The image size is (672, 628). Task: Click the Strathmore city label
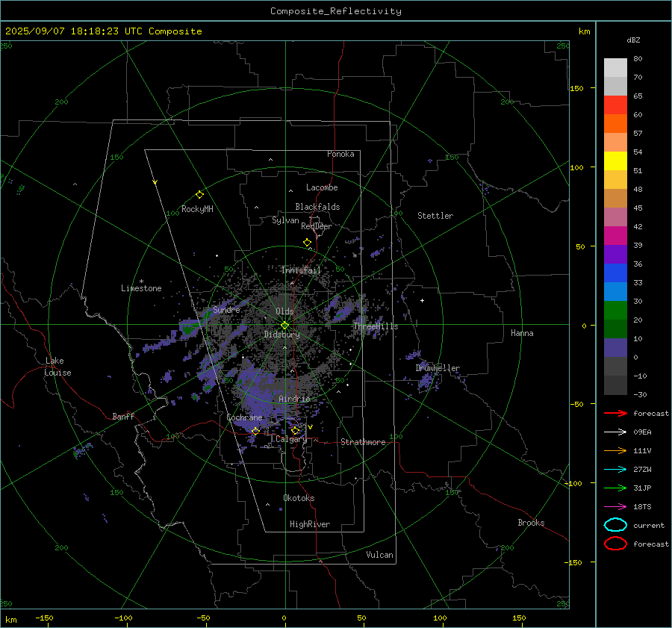(x=363, y=442)
